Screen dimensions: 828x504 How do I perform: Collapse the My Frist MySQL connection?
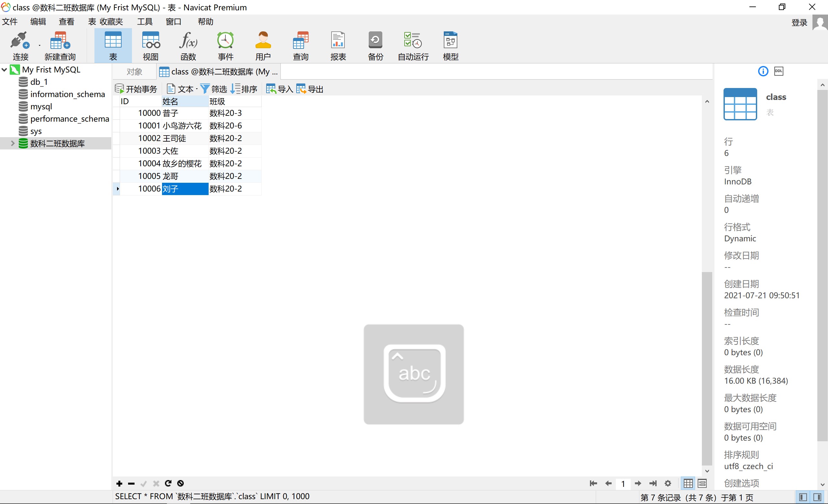click(x=5, y=70)
